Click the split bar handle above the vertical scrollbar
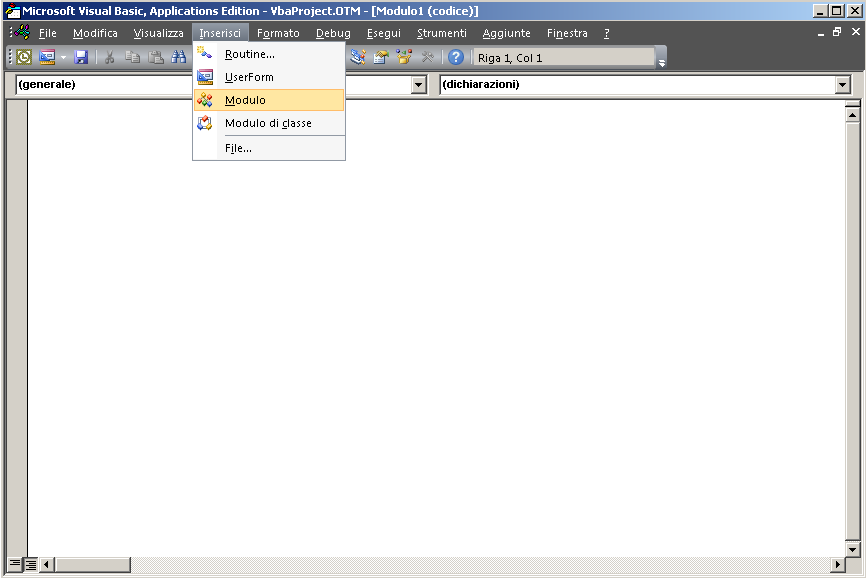866x578 pixels. coord(852,103)
